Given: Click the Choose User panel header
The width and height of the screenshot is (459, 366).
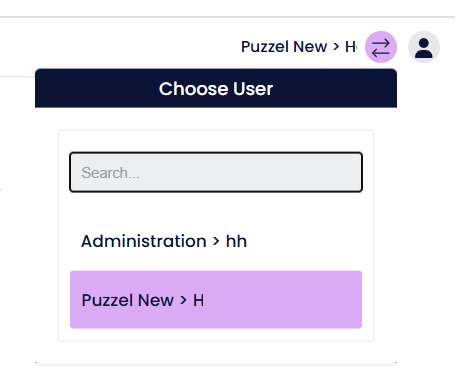Looking at the screenshot, I should (216, 88).
